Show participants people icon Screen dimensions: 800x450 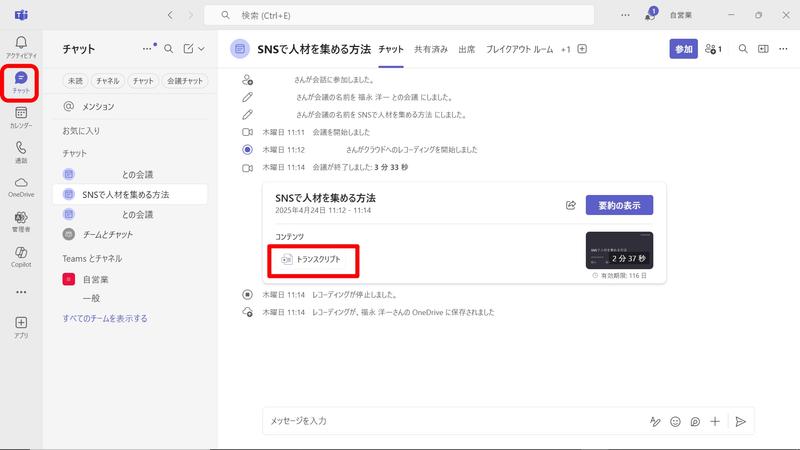pos(713,49)
